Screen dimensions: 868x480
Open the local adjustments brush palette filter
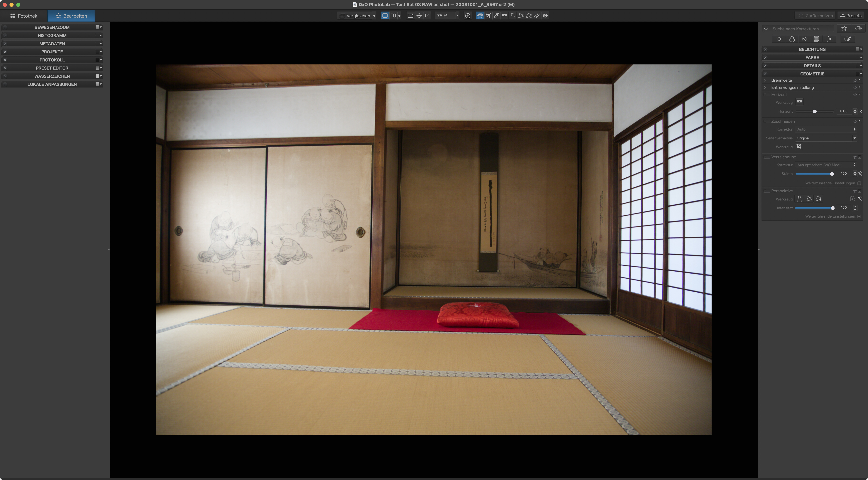(x=848, y=39)
